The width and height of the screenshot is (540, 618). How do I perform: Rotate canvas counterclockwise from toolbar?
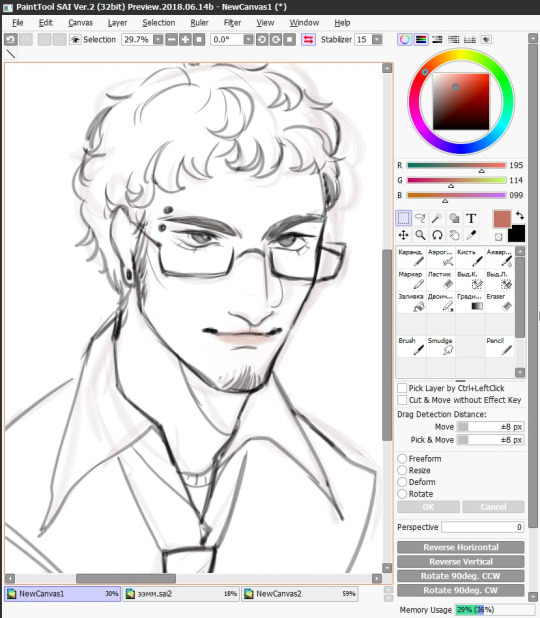pyautogui.click(x=262, y=39)
